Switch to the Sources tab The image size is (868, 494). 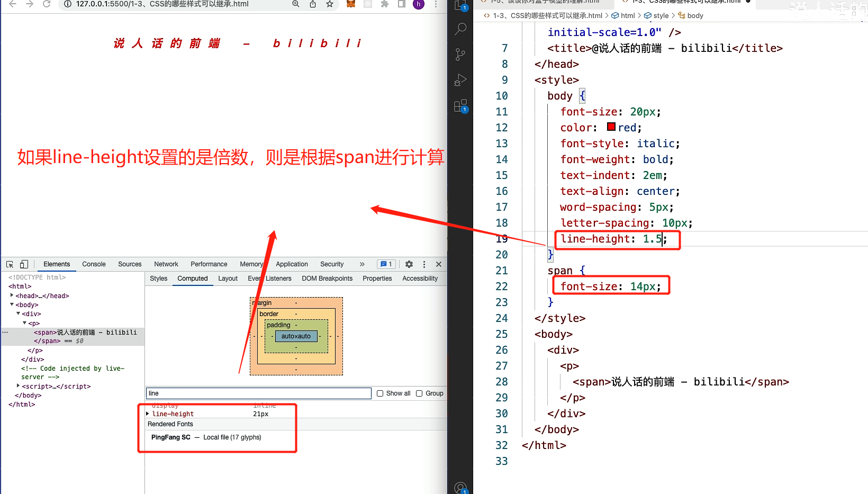click(x=130, y=264)
